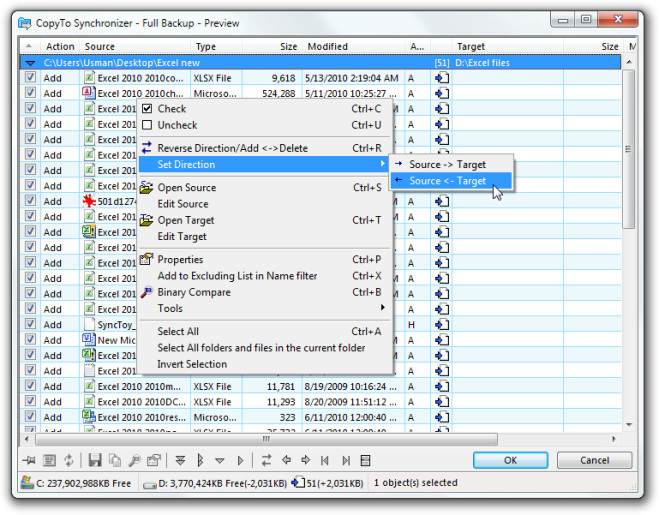Screen dimensions: 660x515
Task: Select Source -> Target in the submenu
Action: (x=451, y=165)
